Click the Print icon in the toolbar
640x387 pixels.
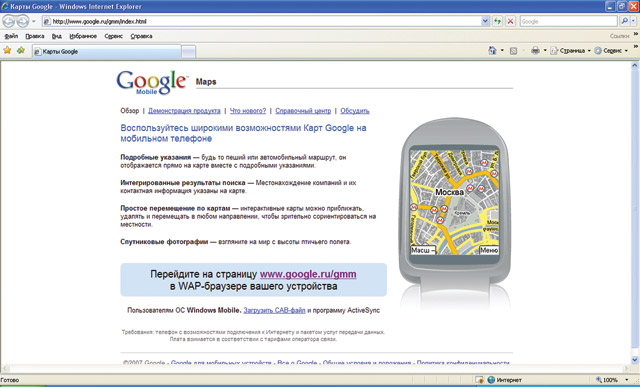click(535, 51)
